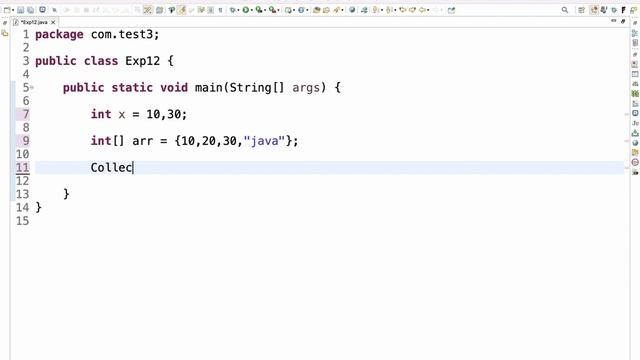Click the terminal monitor icon in toolbar
This screenshot has height=360, width=640.
coord(42,9)
